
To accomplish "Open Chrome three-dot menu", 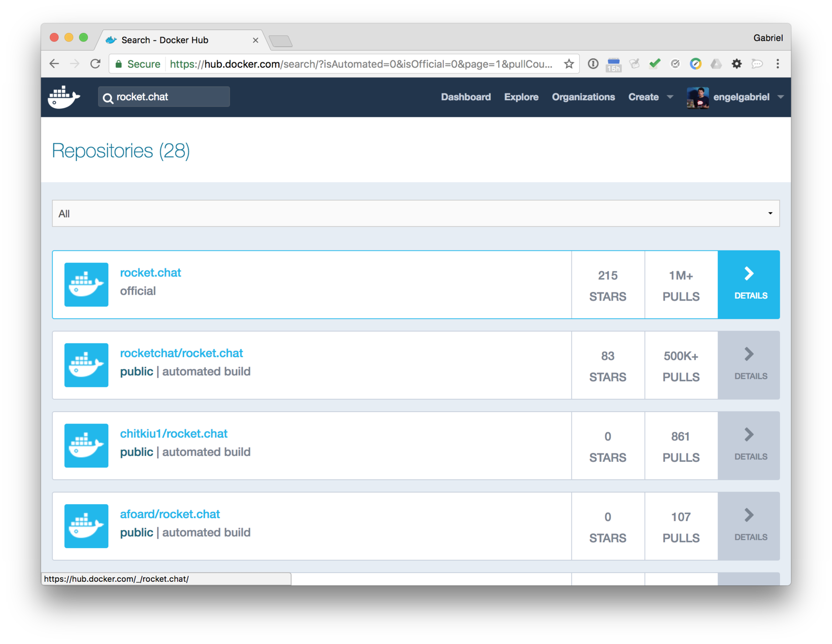I will (x=778, y=64).
